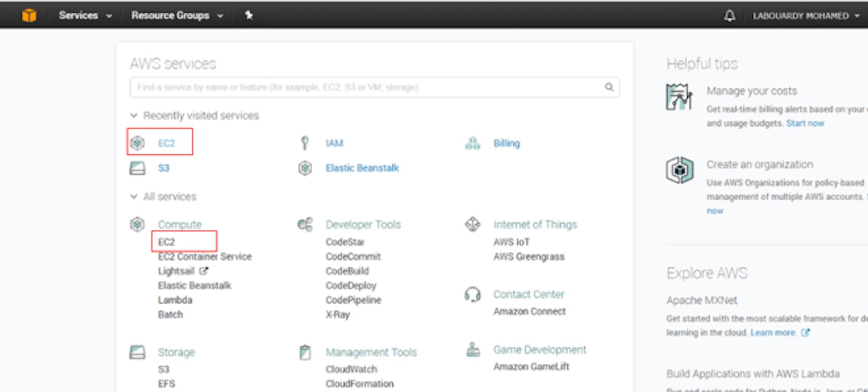The width and height of the screenshot is (868, 392).
Task: Select the Management Tools heading
Action: tap(371, 352)
